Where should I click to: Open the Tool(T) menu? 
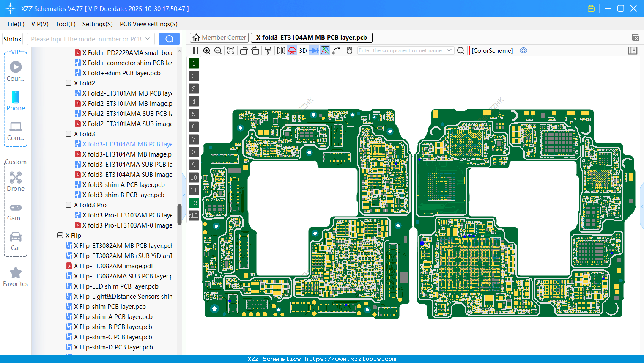click(65, 24)
